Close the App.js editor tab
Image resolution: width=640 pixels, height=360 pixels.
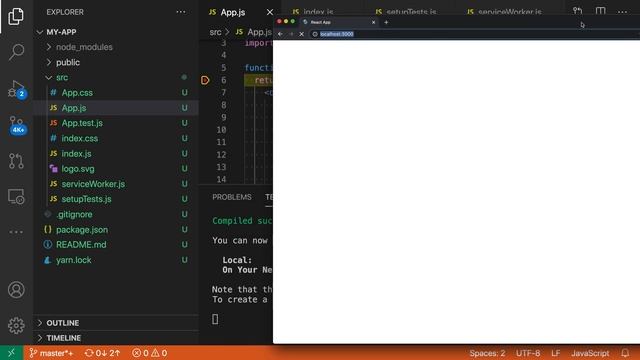tap(269, 12)
